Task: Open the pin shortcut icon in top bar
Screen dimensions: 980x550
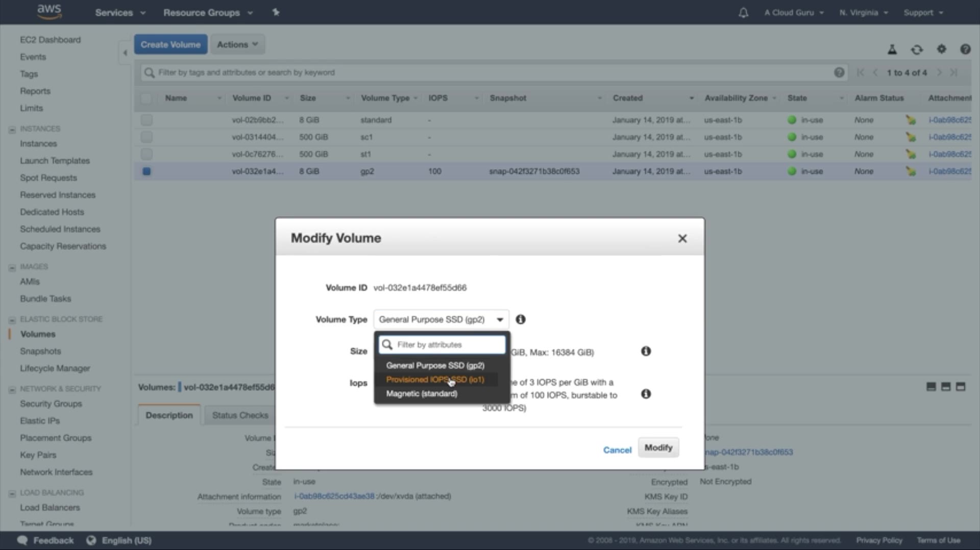Action: (x=276, y=12)
